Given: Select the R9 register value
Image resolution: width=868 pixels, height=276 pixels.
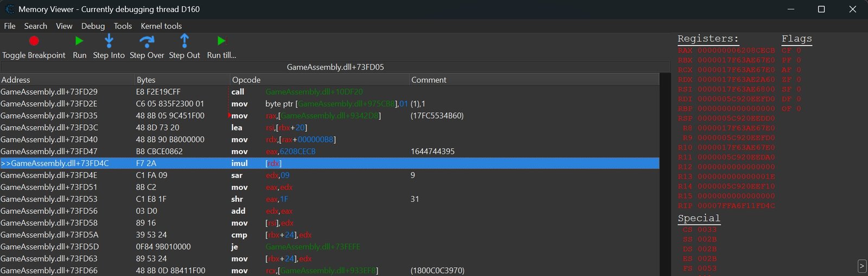Looking at the screenshot, I should click(729, 138).
